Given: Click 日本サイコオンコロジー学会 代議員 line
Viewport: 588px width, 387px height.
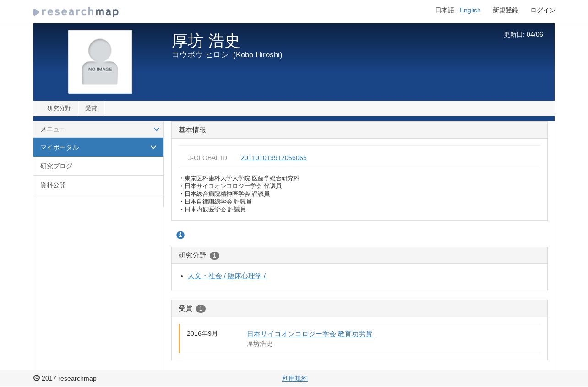Looking at the screenshot, I should 230,186.
